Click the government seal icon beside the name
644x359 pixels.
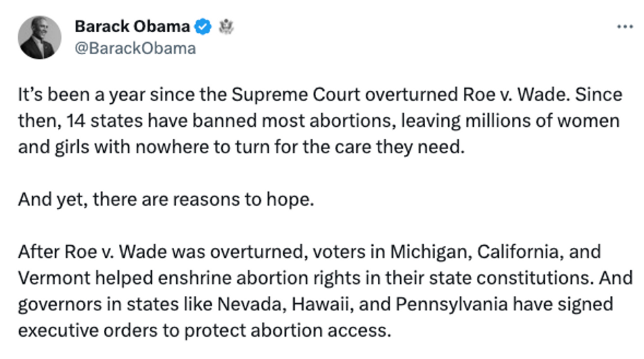click(226, 27)
